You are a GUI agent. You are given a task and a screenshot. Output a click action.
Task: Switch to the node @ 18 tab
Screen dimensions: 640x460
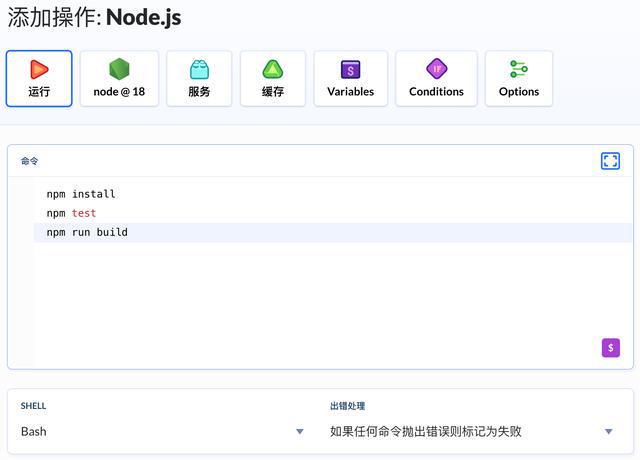click(119, 78)
